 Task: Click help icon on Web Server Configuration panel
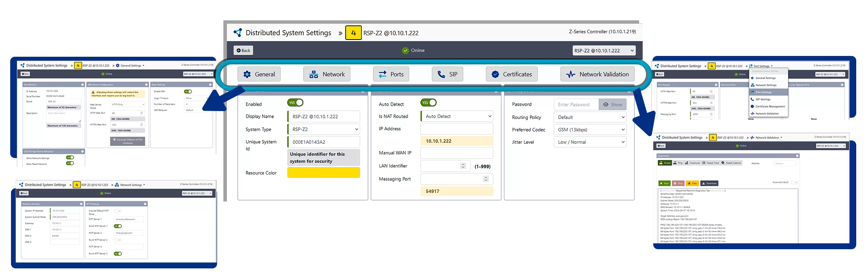click(146, 85)
